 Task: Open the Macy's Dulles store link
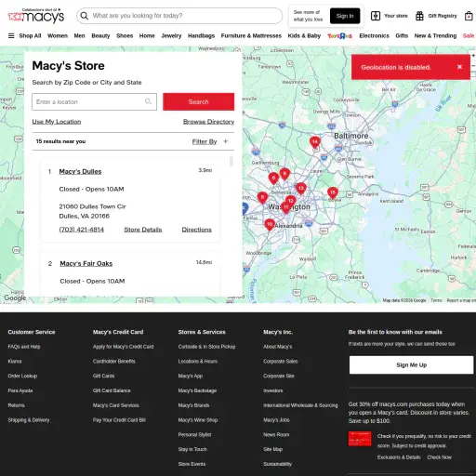click(x=80, y=171)
